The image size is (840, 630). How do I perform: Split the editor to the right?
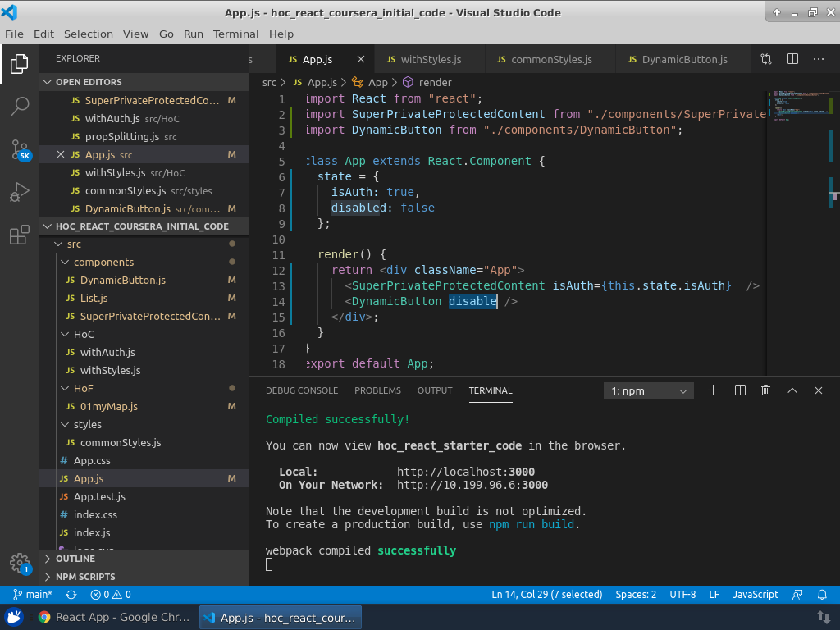pos(792,59)
